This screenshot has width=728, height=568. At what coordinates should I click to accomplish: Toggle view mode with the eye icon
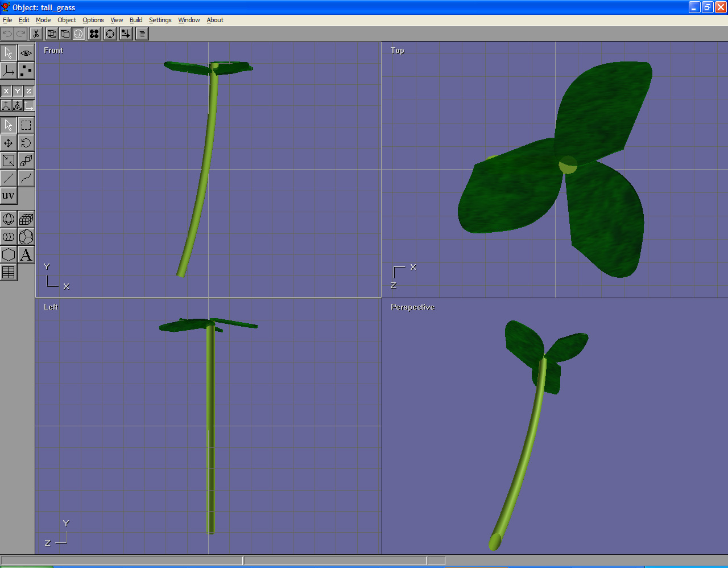(26, 53)
